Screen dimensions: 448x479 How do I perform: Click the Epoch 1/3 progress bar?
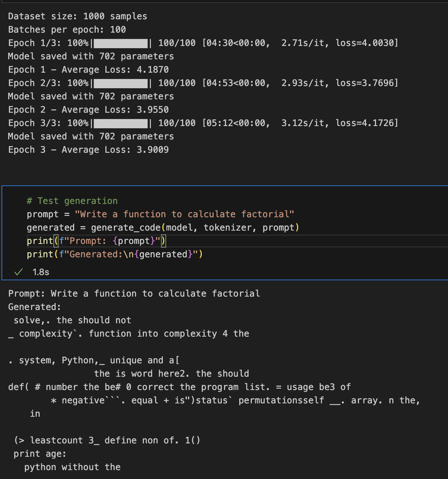pyautogui.click(x=121, y=43)
